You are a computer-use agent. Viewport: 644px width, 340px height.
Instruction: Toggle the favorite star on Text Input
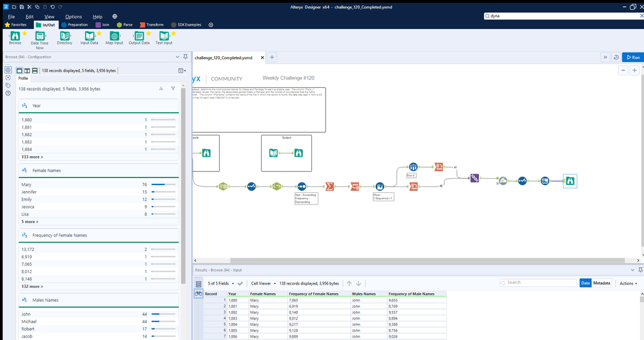pyautogui.click(x=173, y=33)
